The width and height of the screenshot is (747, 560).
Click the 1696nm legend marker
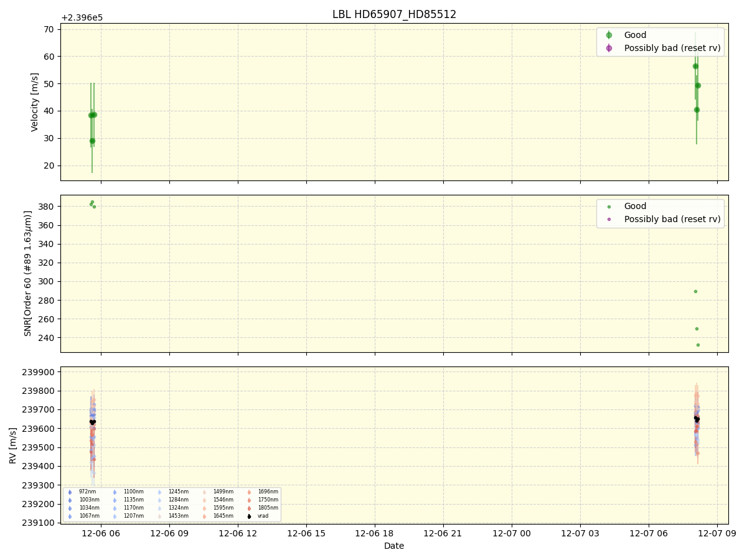tap(249, 492)
